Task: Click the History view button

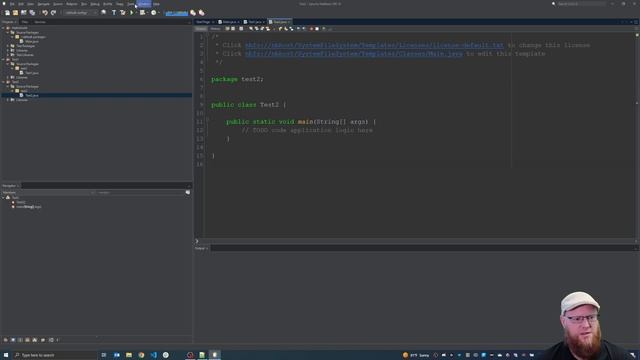Action: tap(215, 29)
